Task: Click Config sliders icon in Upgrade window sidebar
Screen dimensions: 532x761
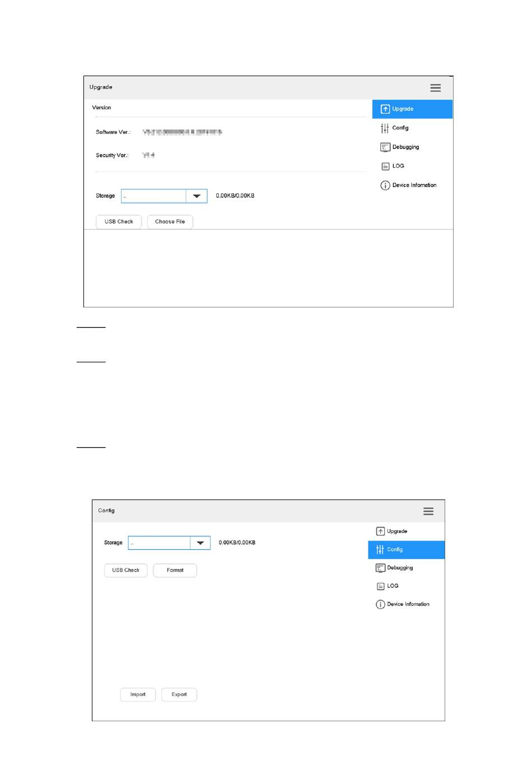Action: (x=385, y=128)
